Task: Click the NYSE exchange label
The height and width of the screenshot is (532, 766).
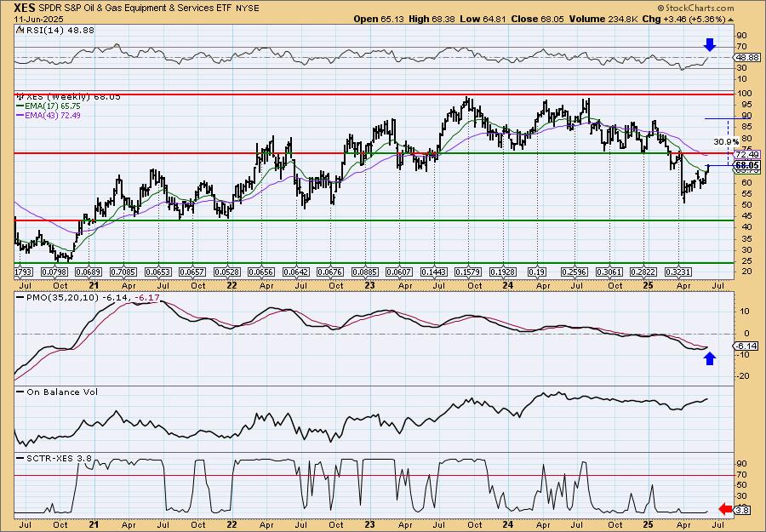Action: (x=246, y=9)
